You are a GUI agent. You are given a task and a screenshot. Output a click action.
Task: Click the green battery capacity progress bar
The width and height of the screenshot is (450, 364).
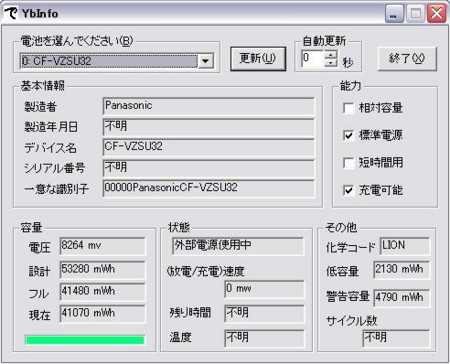[85, 340]
